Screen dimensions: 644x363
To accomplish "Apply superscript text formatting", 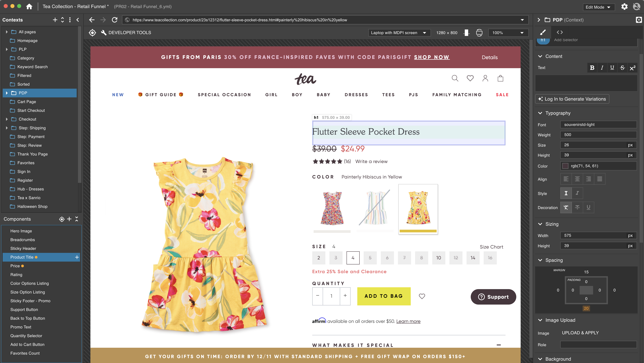I will pyautogui.click(x=632, y=68).
